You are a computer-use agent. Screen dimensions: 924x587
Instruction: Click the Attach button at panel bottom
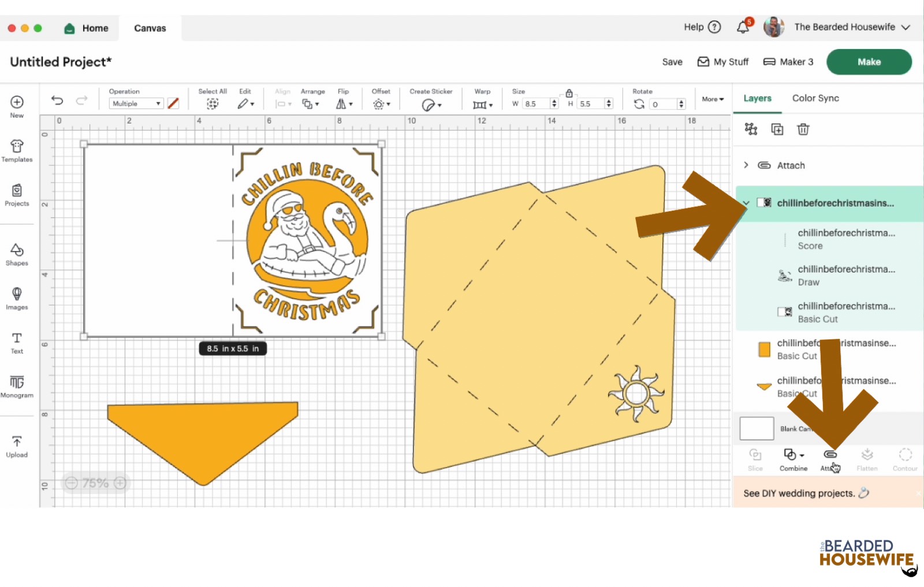(830, 460)
